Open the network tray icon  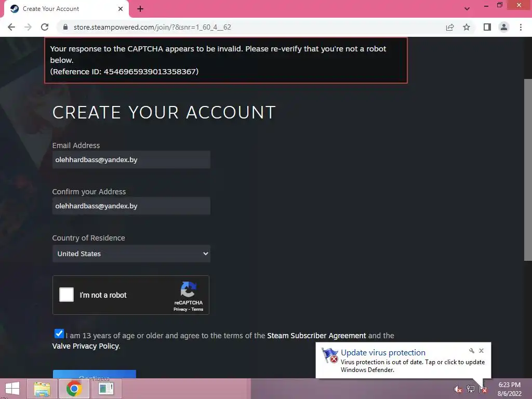[x=470, y=389]
